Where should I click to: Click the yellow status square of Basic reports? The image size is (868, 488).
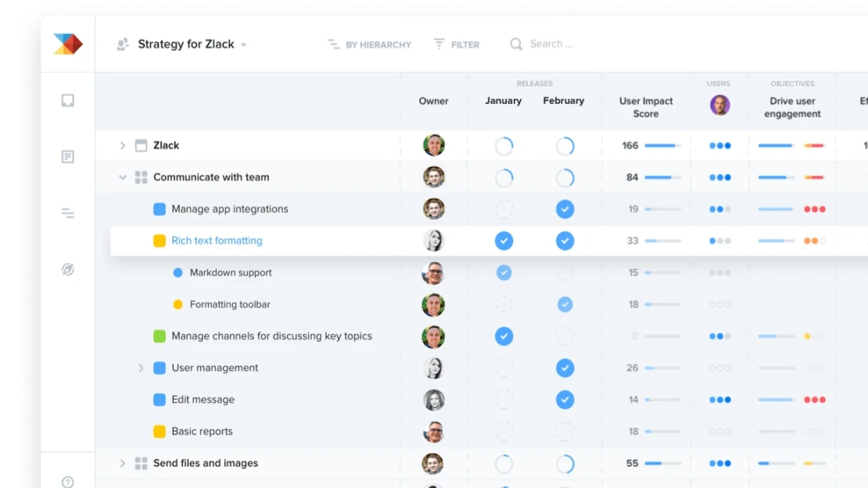tap(160, 431)
